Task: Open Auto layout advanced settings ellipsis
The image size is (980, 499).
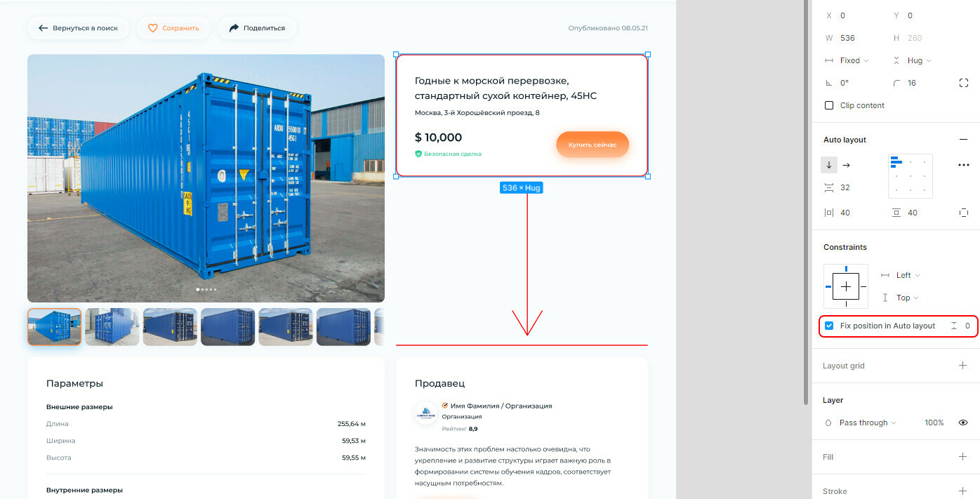Action: coord(963,165)
